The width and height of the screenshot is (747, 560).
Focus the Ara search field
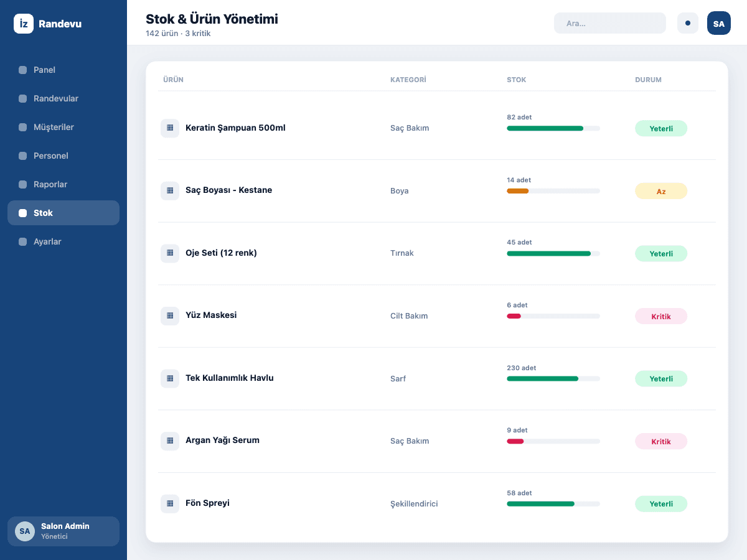pos(610,23)
